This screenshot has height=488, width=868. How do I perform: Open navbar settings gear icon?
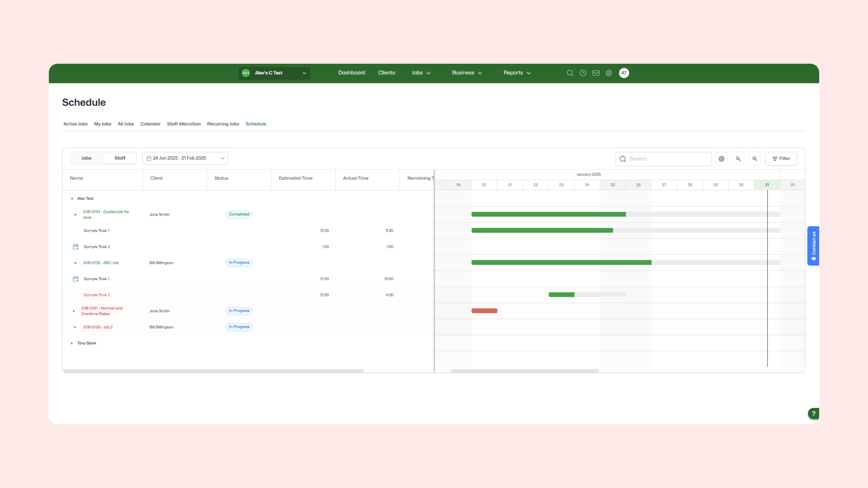(x=609, y=73)
